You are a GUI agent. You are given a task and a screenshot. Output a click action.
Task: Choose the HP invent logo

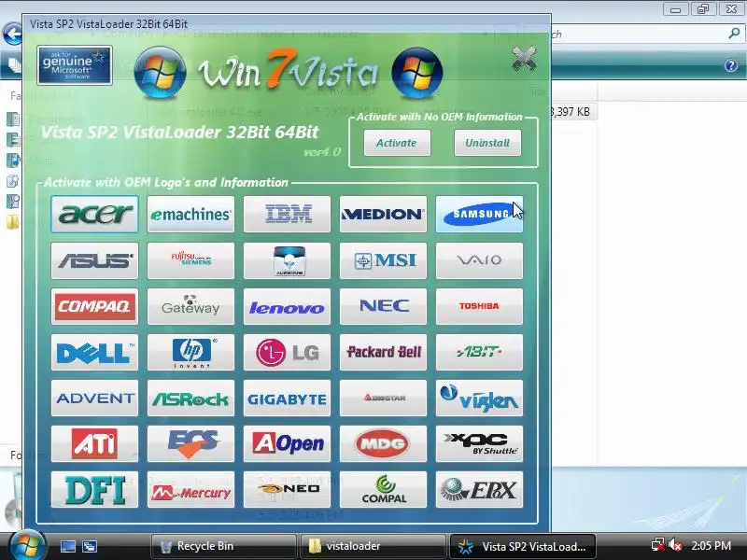point(190,352)
